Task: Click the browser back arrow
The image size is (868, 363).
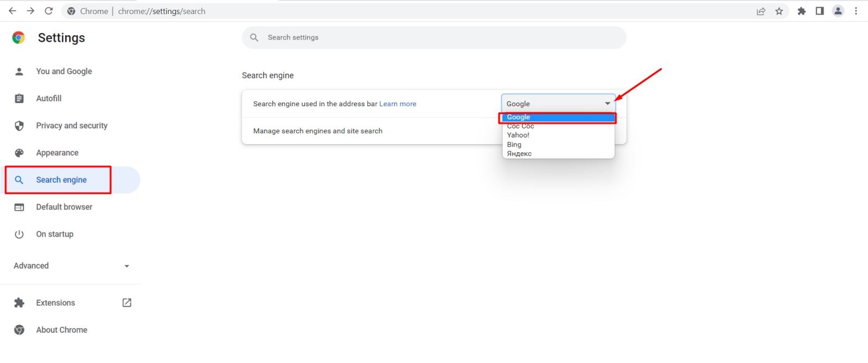Action: [12, 11]
